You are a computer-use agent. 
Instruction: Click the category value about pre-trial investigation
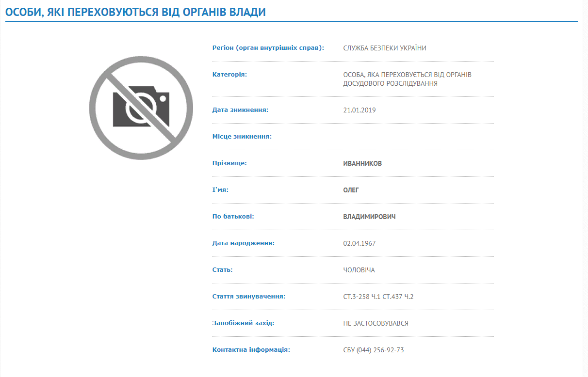407,79
